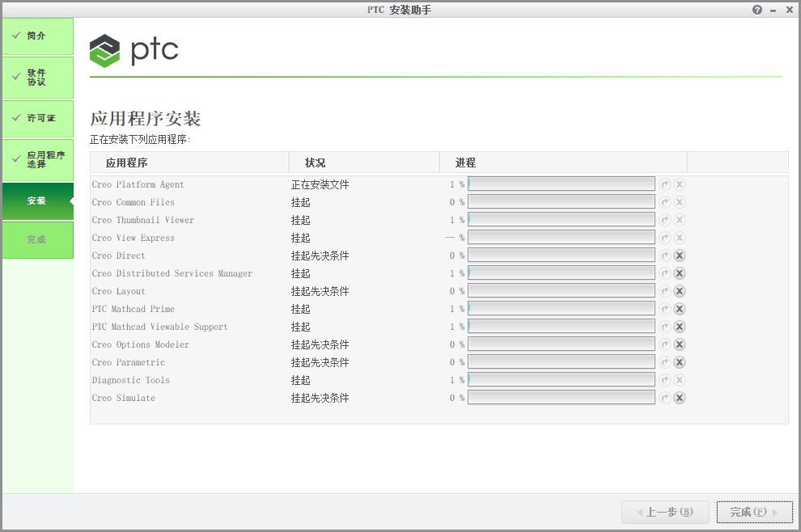Click the 应用程序 column header

click(x=189, y=163)
